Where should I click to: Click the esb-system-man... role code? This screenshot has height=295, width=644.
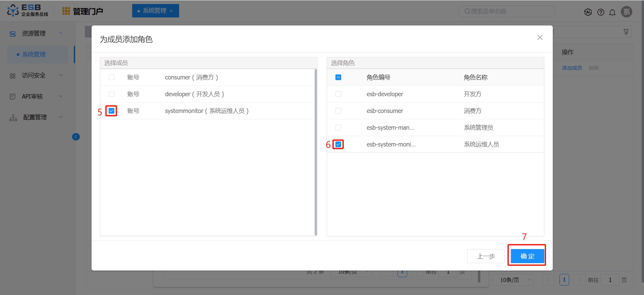coord(390,128)
